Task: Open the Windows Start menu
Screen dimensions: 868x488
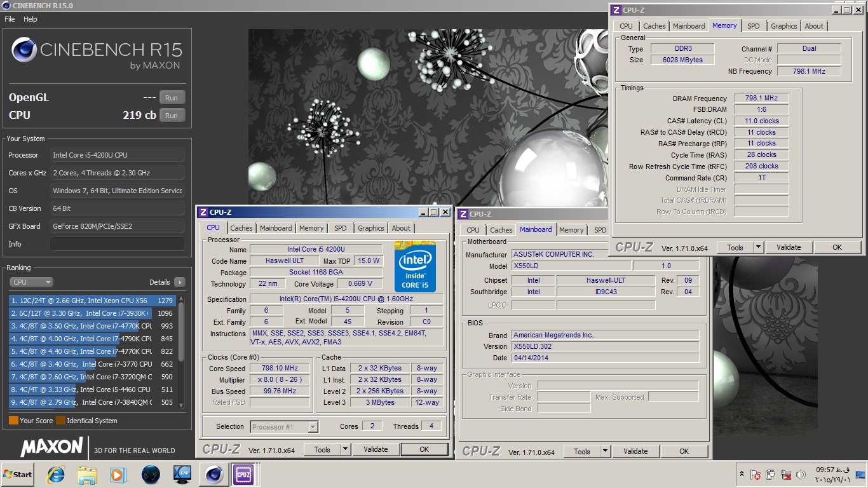Action: (18, 475)
